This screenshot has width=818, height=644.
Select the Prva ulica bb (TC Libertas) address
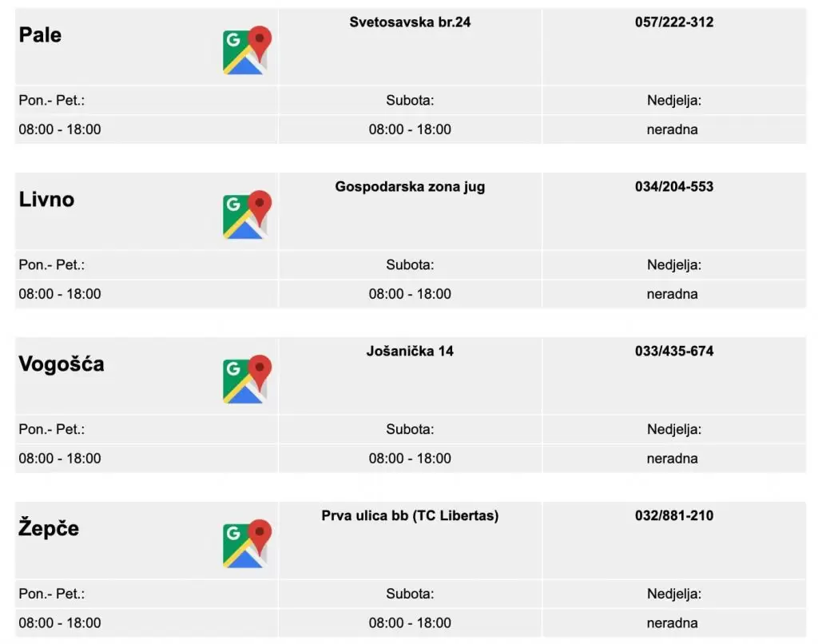pyautogui.click(x=410, y=516)
